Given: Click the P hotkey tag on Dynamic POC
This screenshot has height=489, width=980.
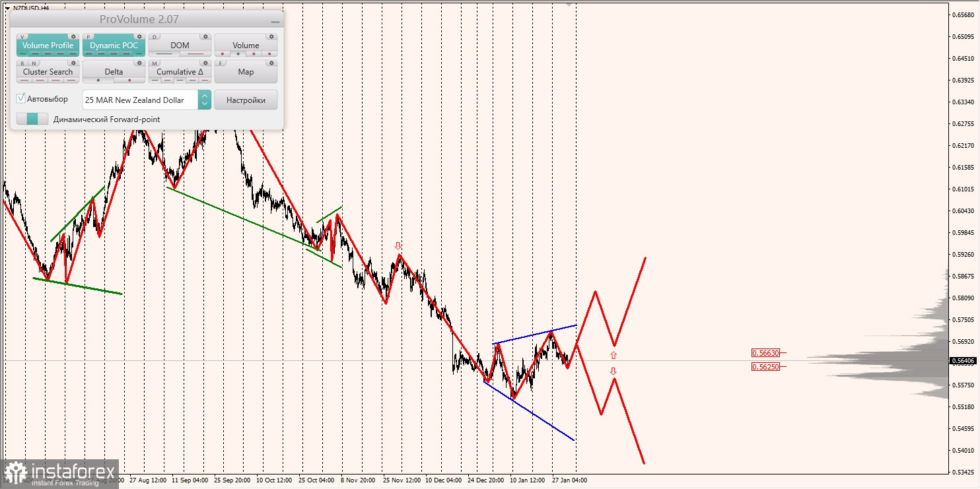Looking at the screenshot, I should [x=88, y=37].
